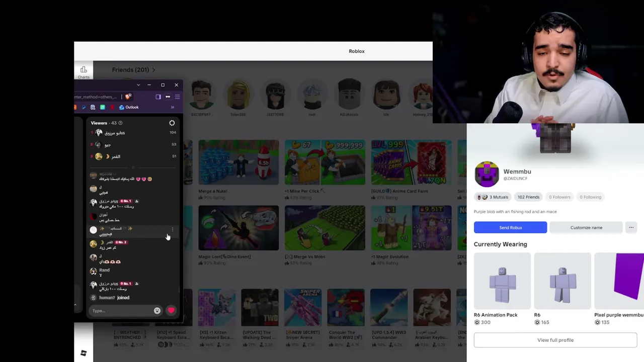Click the glasses-shaped icon in the browser toolbar
This screenshot has width=644, height=362.
pos(168,97)
